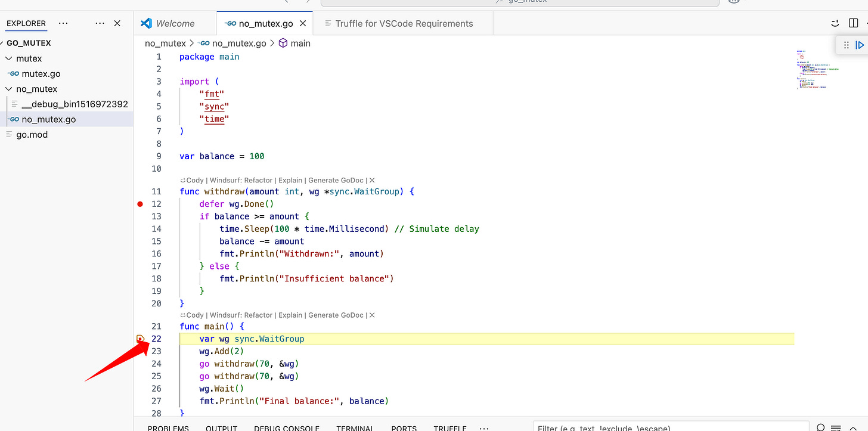Toggle the breakpoint dot on line 12
This screenshot has height=431, width=868.
[x=141, y=204]
